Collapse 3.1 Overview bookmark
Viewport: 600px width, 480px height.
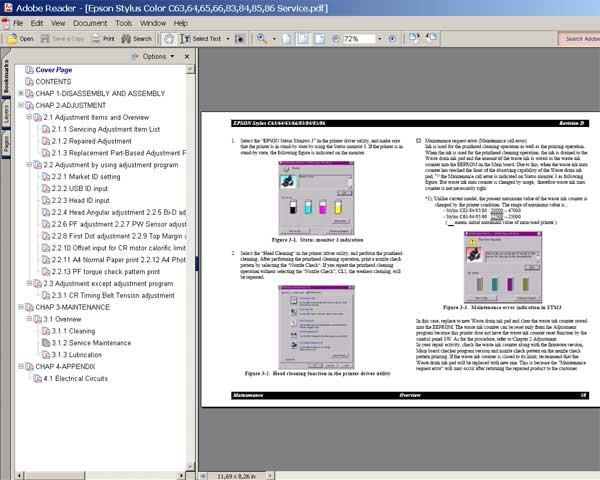[x=29, y=318]
